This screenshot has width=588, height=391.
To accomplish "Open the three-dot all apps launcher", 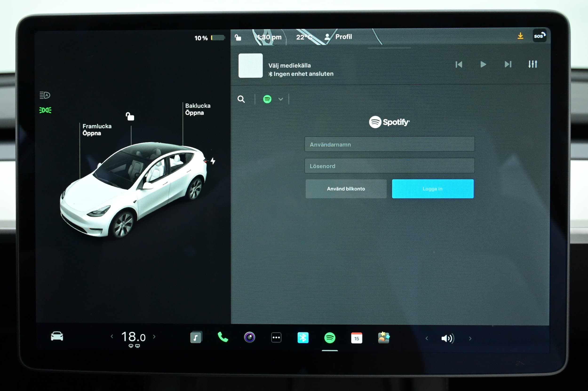I will tap(276, 338).
